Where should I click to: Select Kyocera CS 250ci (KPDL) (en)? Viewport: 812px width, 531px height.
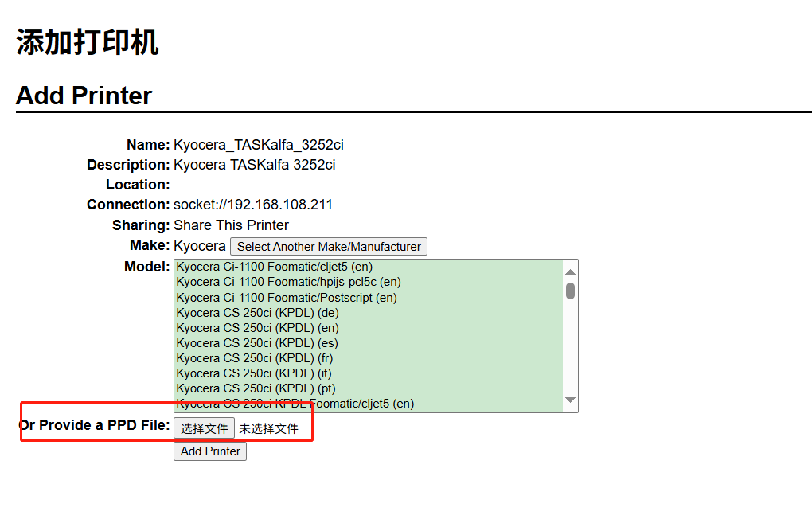[369, 328]
